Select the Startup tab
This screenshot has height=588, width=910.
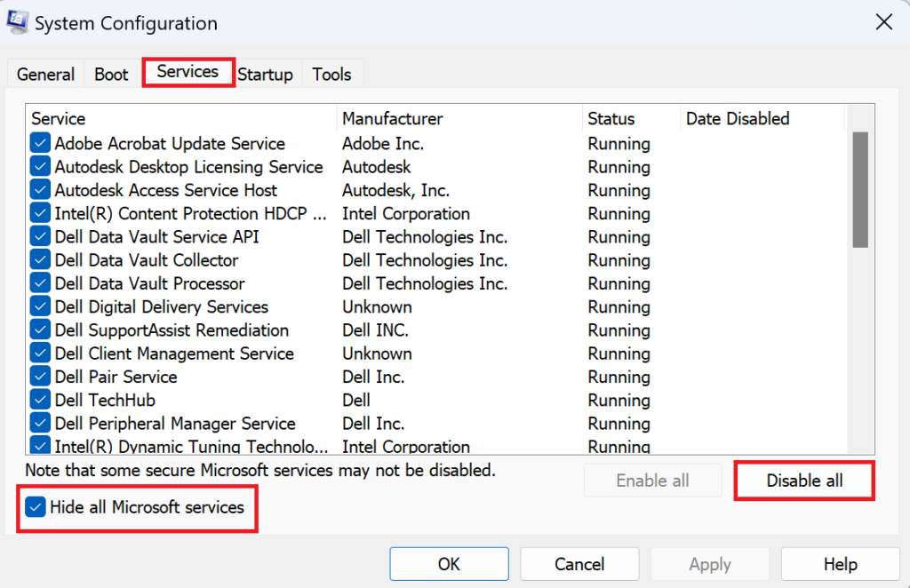click(265, 75)
